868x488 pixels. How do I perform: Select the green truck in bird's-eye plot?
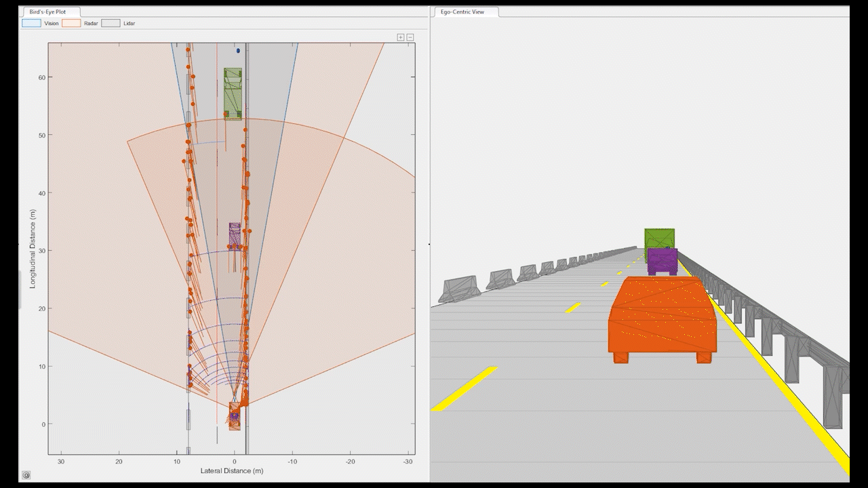pyautogui.click(x=233, y=93)
